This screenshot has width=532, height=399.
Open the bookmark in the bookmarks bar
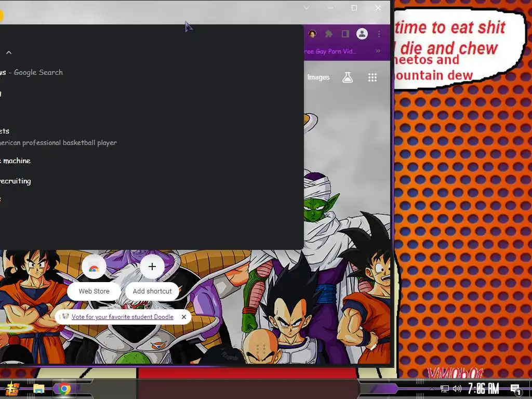pos(330,51)
